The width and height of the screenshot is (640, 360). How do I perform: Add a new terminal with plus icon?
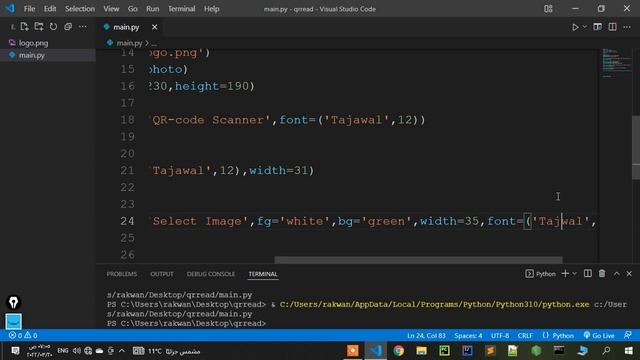coord(565,273)
